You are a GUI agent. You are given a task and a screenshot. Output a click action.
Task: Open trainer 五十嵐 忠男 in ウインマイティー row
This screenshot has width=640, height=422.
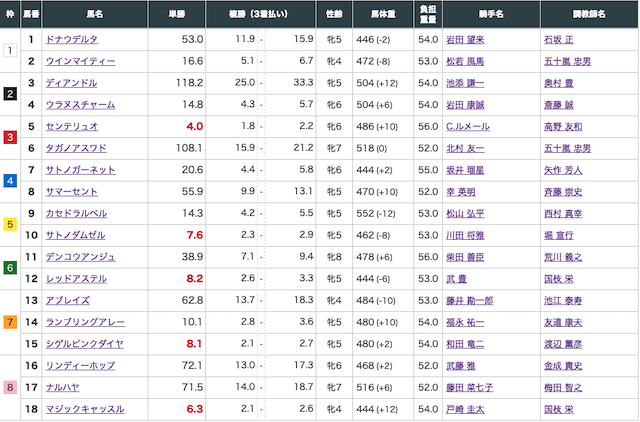point(567,61)
